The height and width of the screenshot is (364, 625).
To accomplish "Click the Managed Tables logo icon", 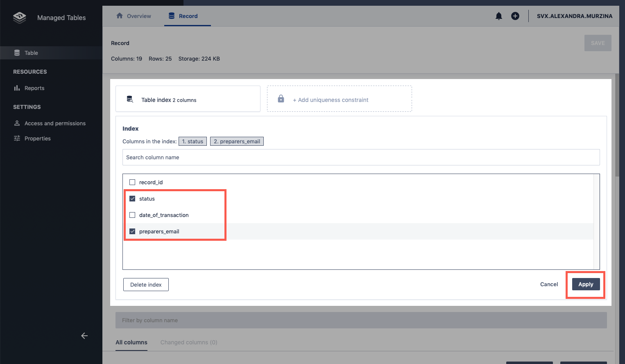I will click(x=19, y=18).
